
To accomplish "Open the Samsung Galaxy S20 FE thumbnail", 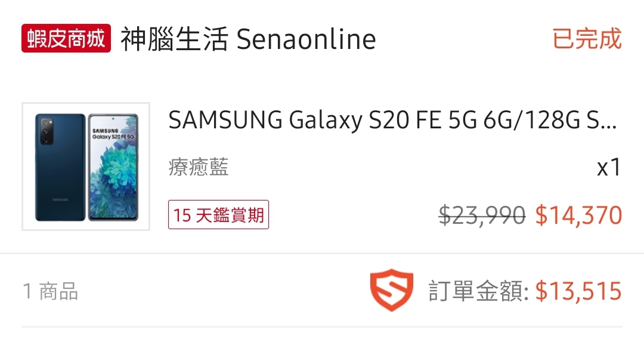I will coord(86,167).
